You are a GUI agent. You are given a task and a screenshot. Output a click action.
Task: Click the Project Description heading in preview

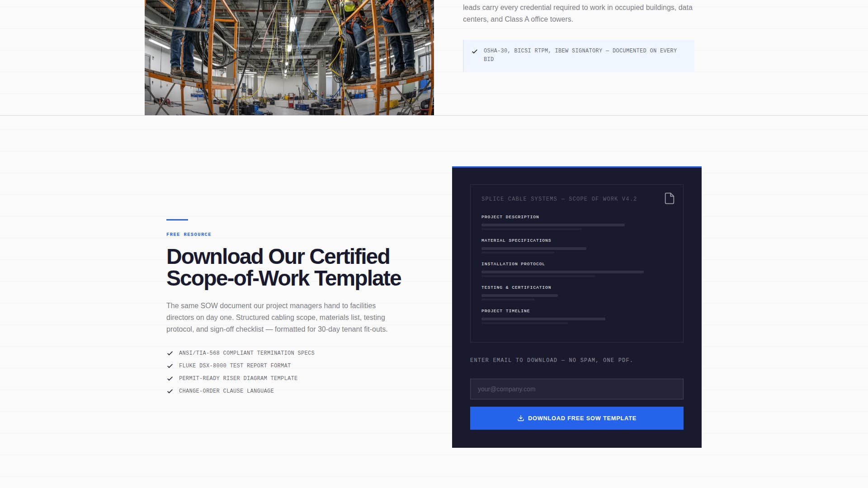click(x=510, y=217)
